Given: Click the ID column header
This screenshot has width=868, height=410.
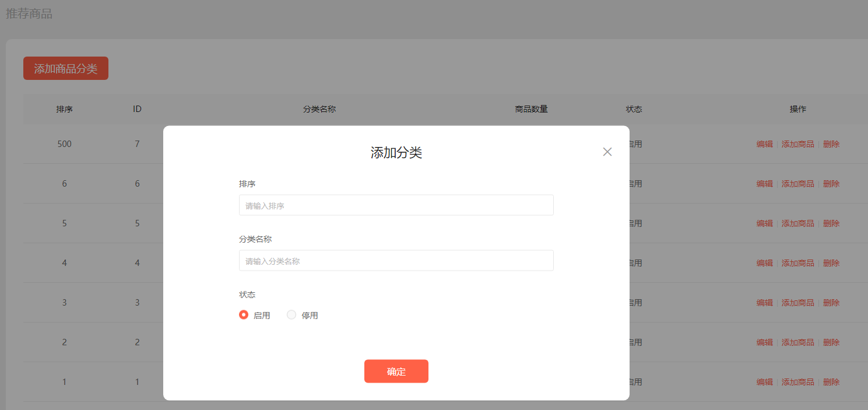Looking at the screenshot, I should (138, 109).
